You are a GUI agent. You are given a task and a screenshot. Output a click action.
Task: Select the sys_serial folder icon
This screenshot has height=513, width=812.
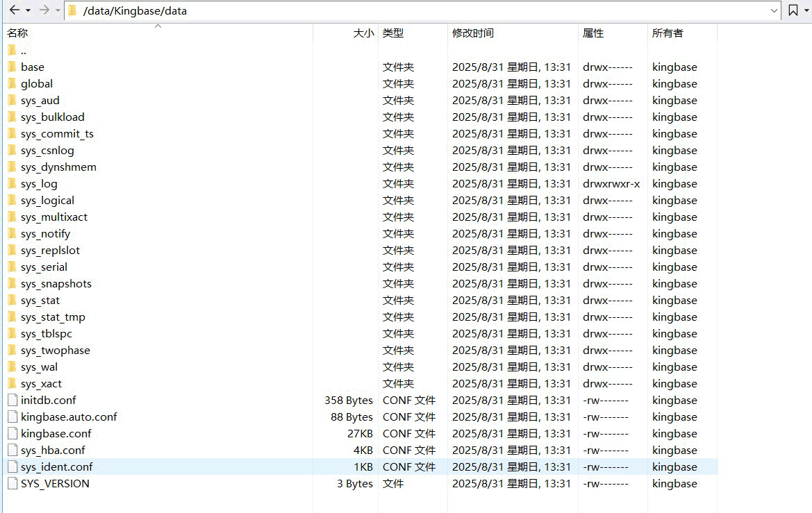pos(13,267)
